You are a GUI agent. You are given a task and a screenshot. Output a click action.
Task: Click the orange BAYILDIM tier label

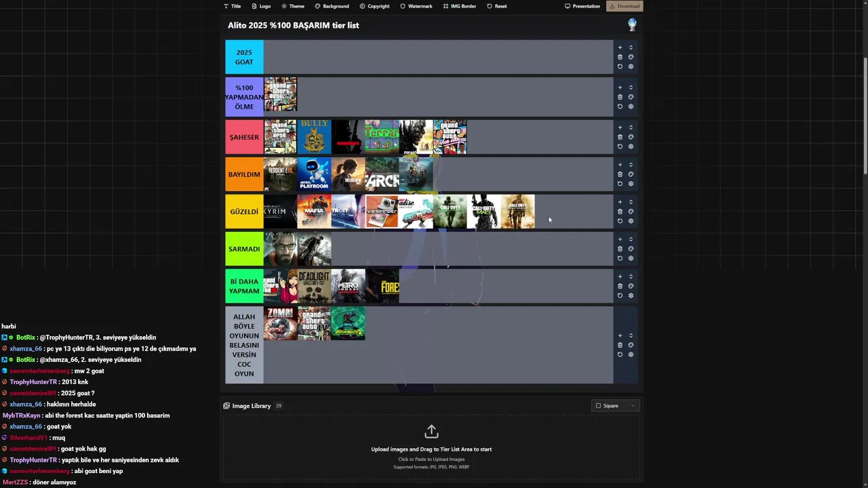tap(244, 174)
